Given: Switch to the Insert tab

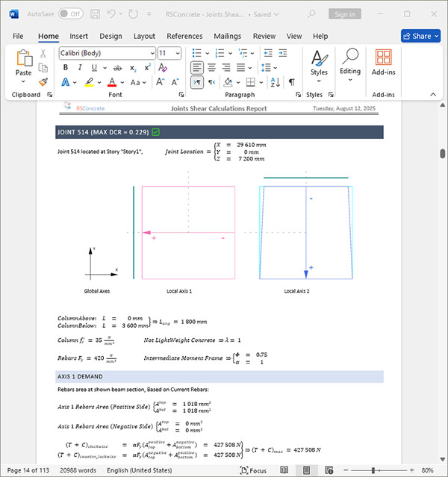Looking at the screenshot, I should (x=78, y=36).
